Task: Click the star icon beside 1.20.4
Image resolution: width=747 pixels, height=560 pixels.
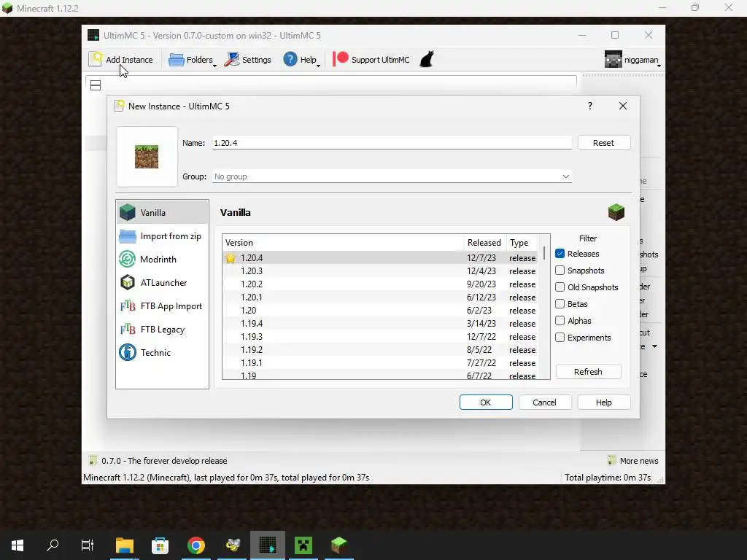Action: pos(231,257)
